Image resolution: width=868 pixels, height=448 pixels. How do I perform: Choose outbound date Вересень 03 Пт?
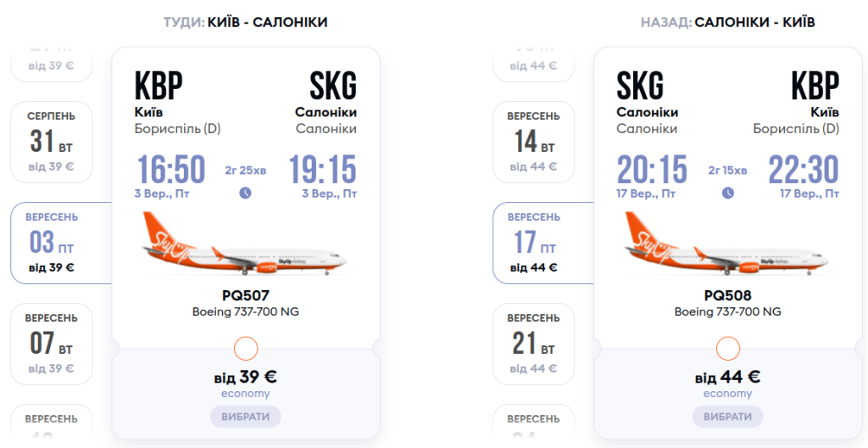(x=53, y=243)
